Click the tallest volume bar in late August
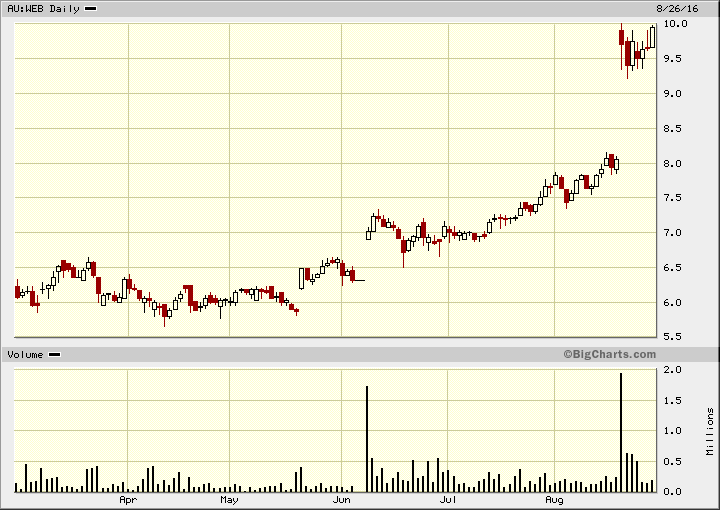The width and height of the screenshot is (720, 510). pos(621,432)
